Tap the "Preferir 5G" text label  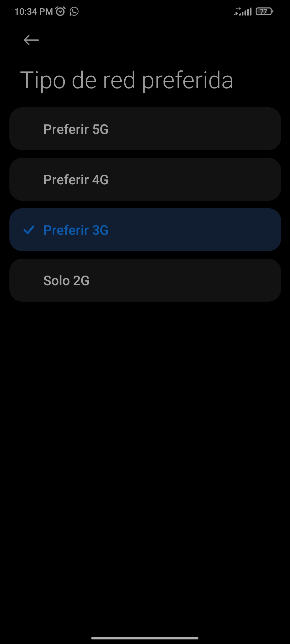pyautogui.click(x=76, y=129)
